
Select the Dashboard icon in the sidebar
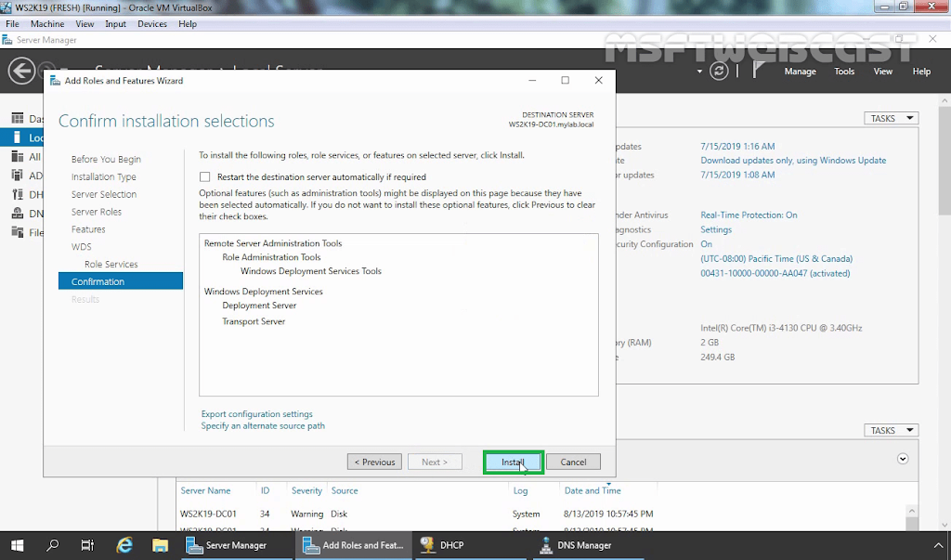[18, 118]
